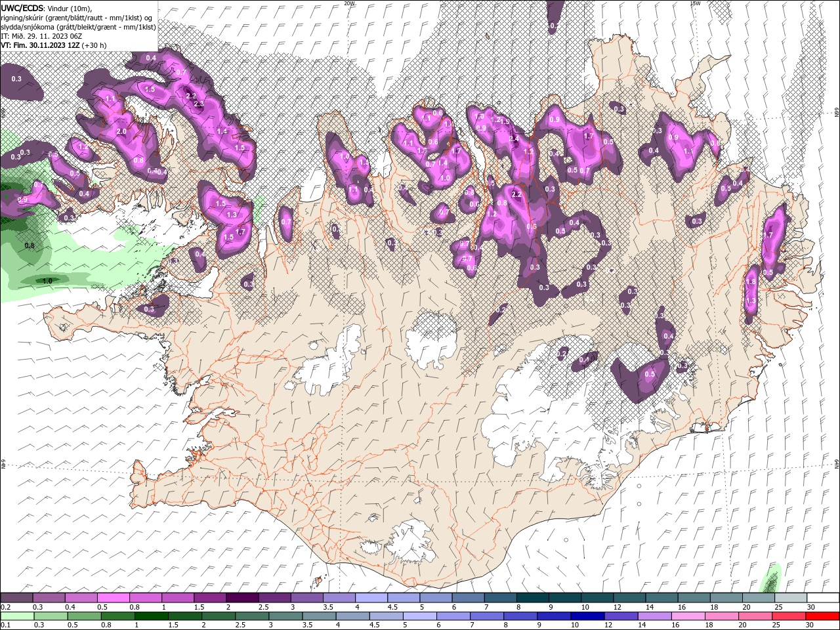The image size is (840, 630).
Task: Click the snow scale swatch starting at 6
Action: point(469,598)
